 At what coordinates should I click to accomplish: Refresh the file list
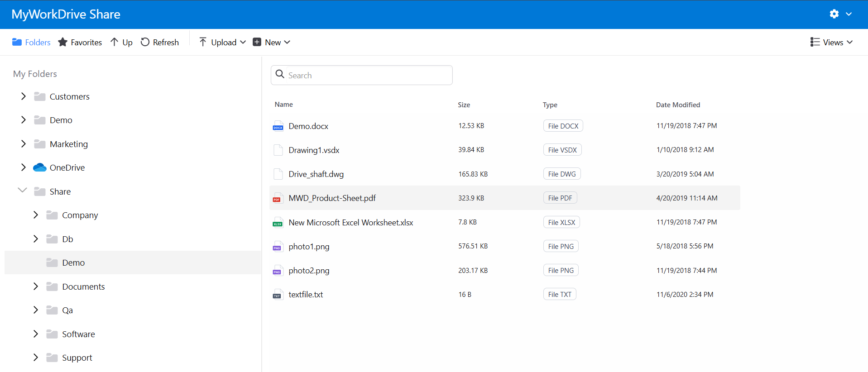[160, 42]
